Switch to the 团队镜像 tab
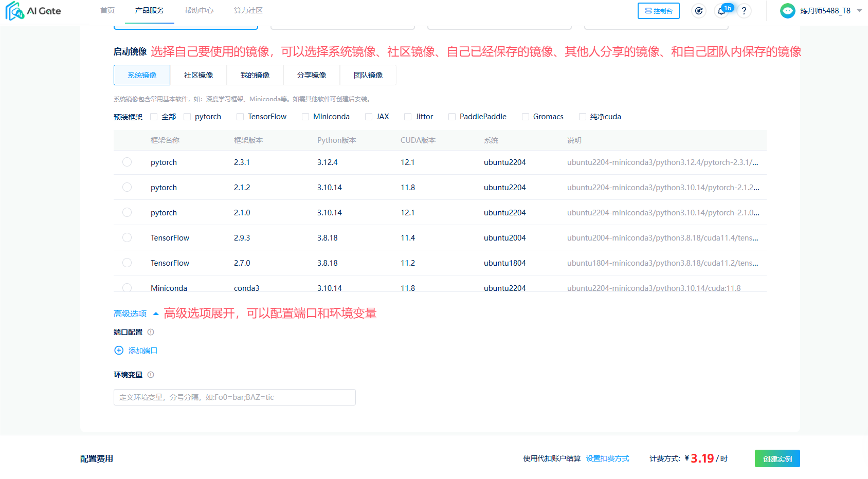The height and width of the screenshot is (479, 868). coord(368,75)
